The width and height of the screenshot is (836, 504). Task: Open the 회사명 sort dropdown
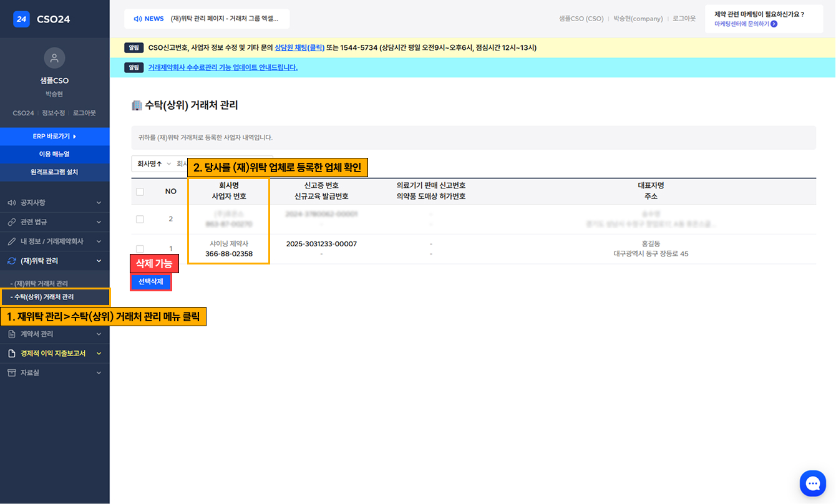(x=153, y=163)
